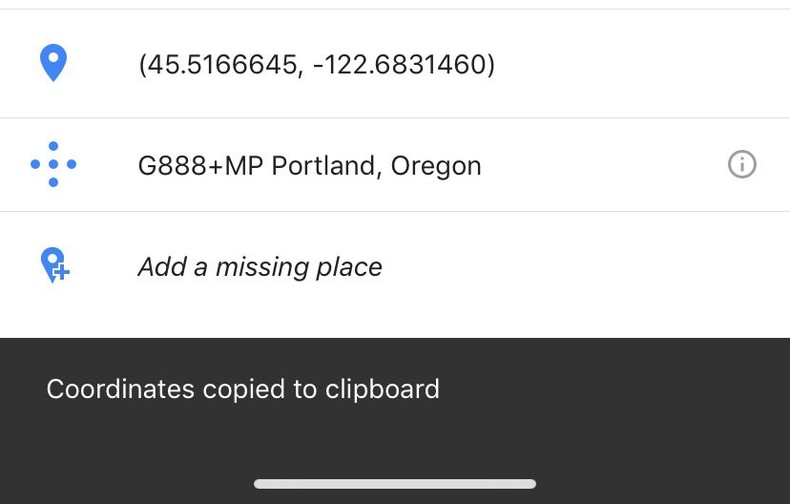Choose the italic Add a missing place entry
Viewport: 790px width, 504px height.
click(x=260, y=267)
